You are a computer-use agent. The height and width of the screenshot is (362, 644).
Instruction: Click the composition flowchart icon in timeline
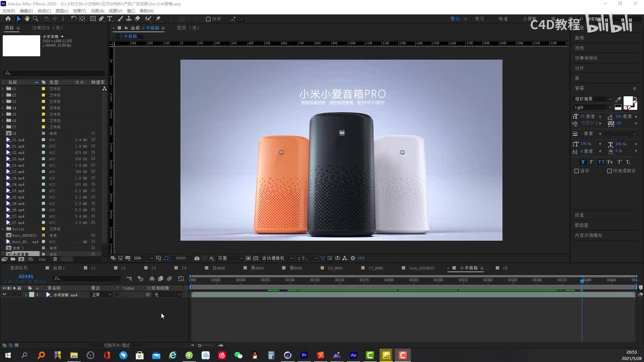point(129,279)
